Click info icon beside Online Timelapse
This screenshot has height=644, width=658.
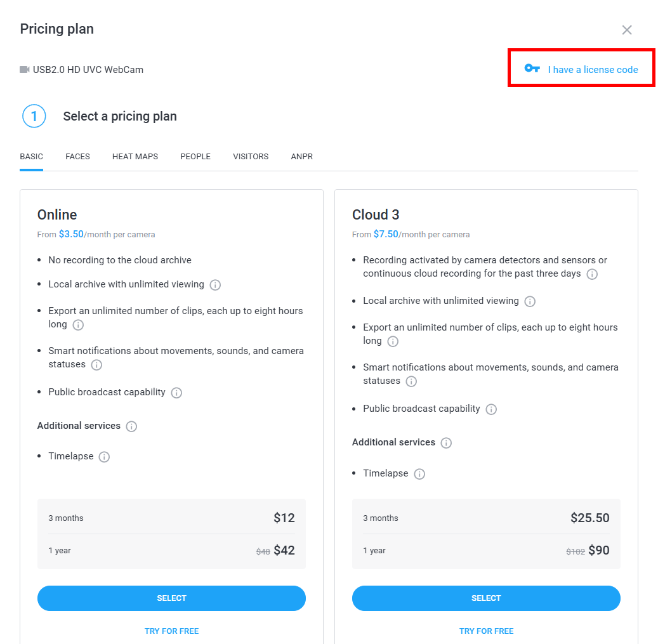point(104,457)
